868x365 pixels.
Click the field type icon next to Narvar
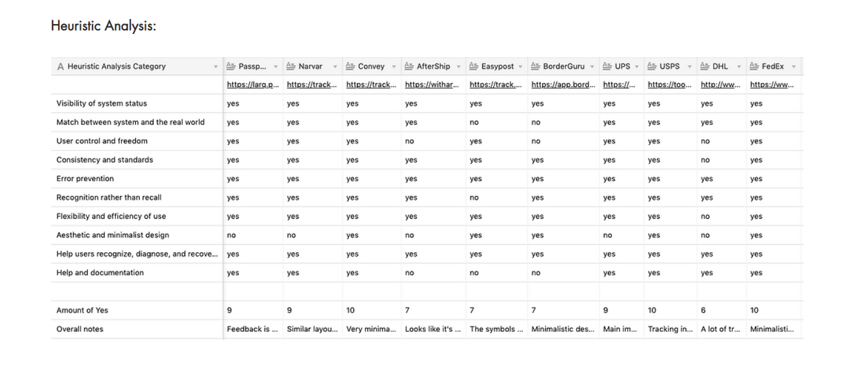[291, 67]
